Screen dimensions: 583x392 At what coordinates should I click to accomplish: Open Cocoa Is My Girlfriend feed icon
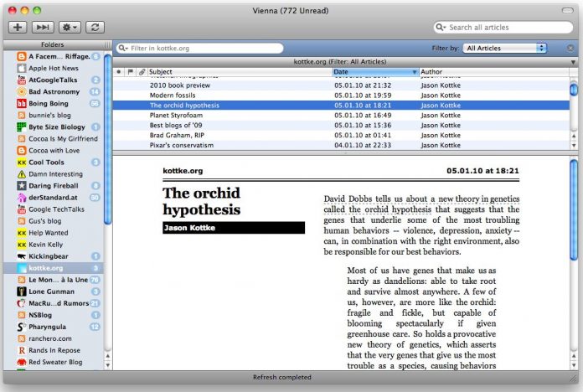[x=22, y=139]
